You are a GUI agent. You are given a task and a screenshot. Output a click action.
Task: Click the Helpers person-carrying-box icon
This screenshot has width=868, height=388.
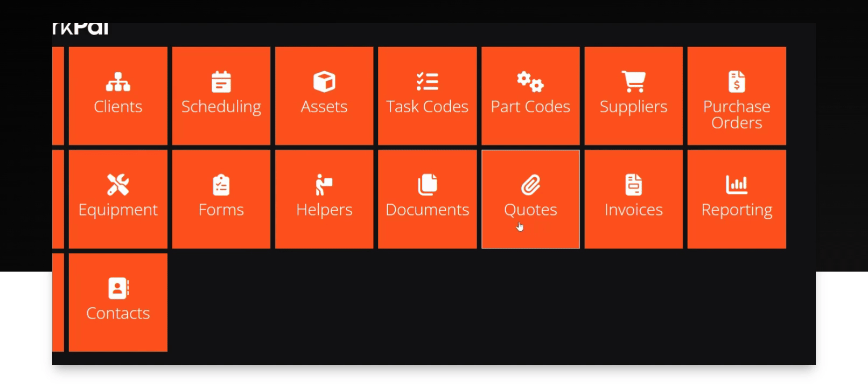324,185
